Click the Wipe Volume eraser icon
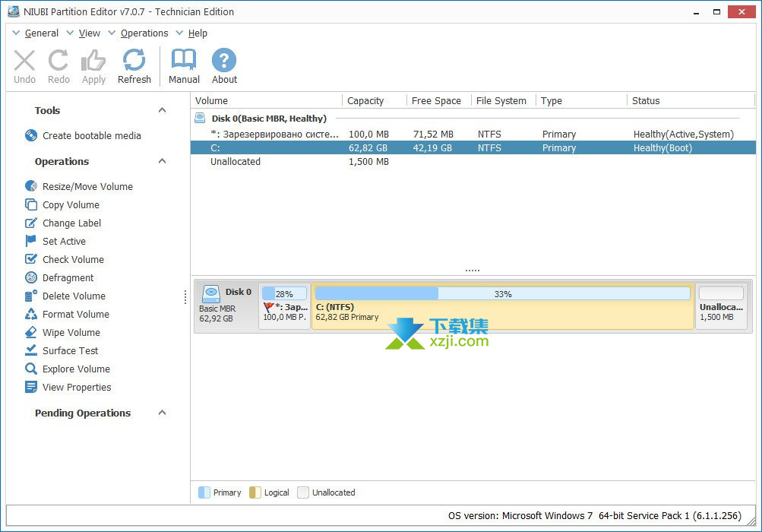The image size is (762, 532). pos(31,332)
